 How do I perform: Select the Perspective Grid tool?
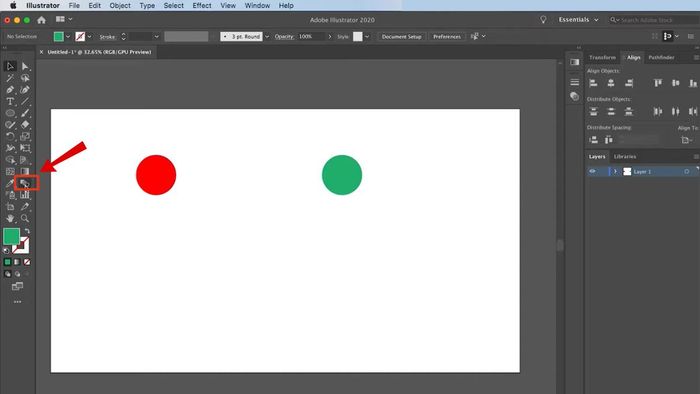tap(25, 160)
